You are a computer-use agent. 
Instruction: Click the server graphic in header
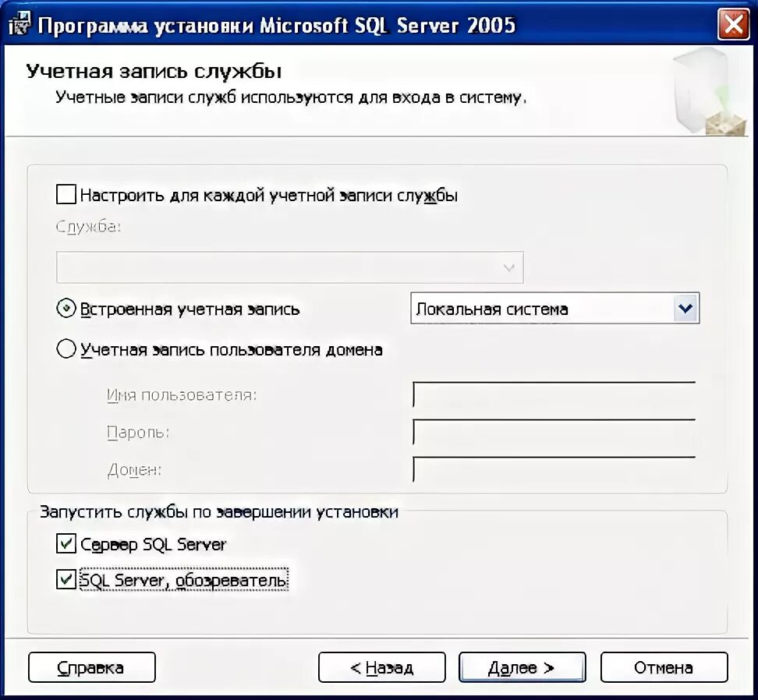click(709, 92)
